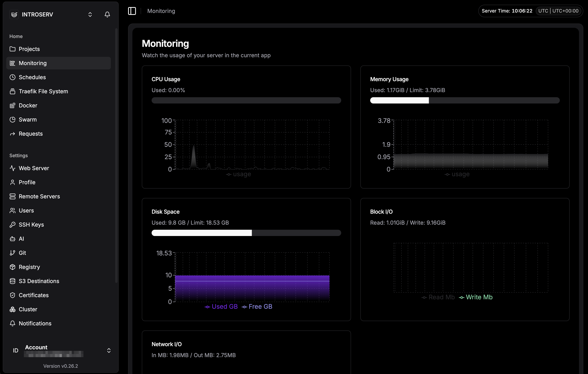This screenshot has height=374, width=588.
Task: Click the Docker icon in the sidebar
Action: pos(13,106)
